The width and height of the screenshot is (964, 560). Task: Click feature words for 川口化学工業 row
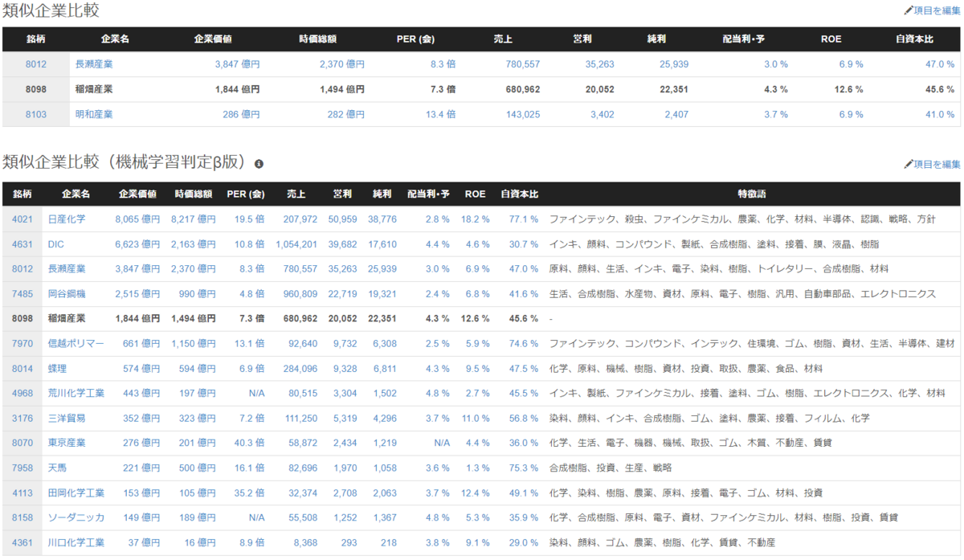coord(663,542)
